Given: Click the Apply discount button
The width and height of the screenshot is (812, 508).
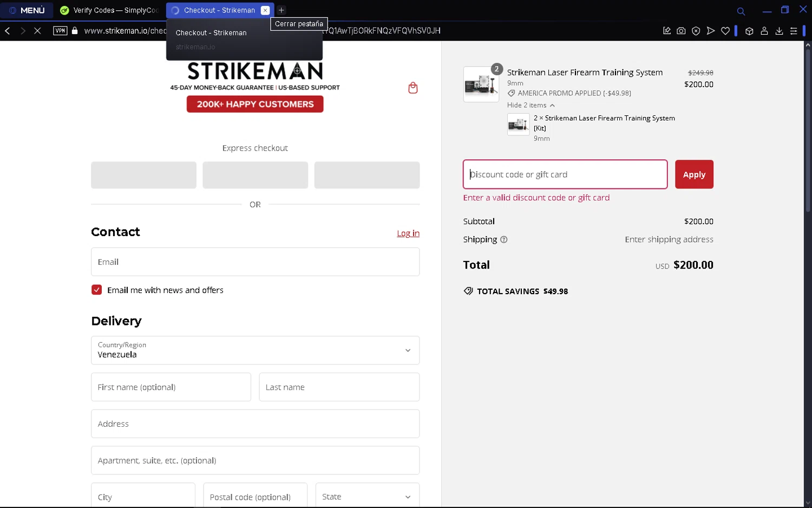Looking at the screenshot, I should click(x=694, y=174).
